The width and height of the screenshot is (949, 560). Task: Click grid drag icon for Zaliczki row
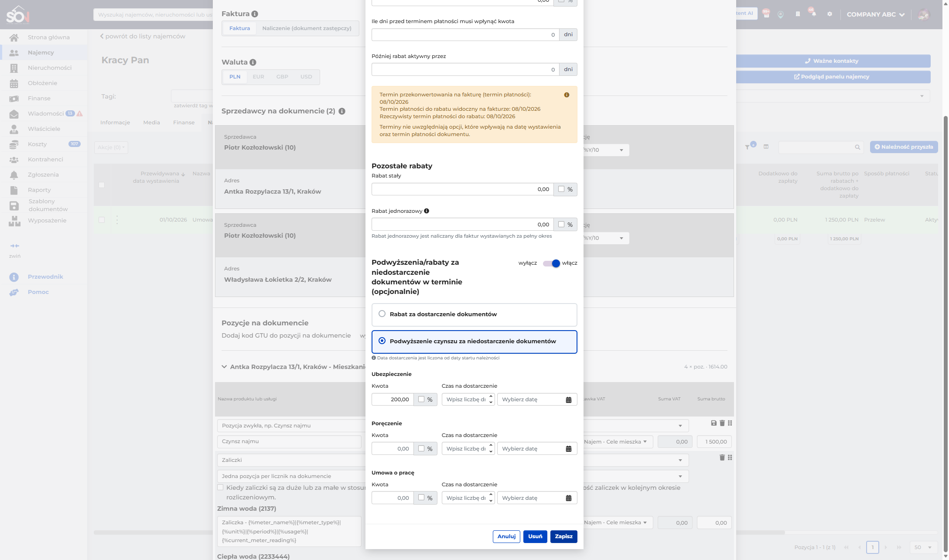pyautogui.click(x=730, y=458)
